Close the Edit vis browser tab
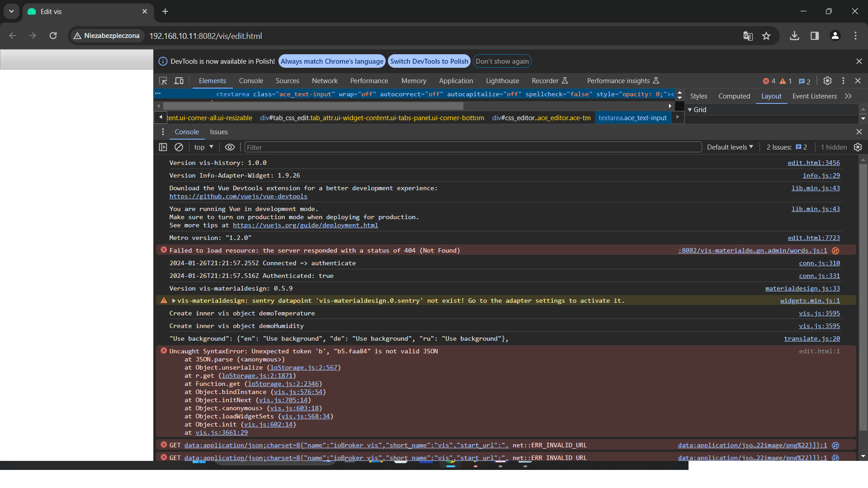The width and height of the screenshot is (868, 488). 145,12
